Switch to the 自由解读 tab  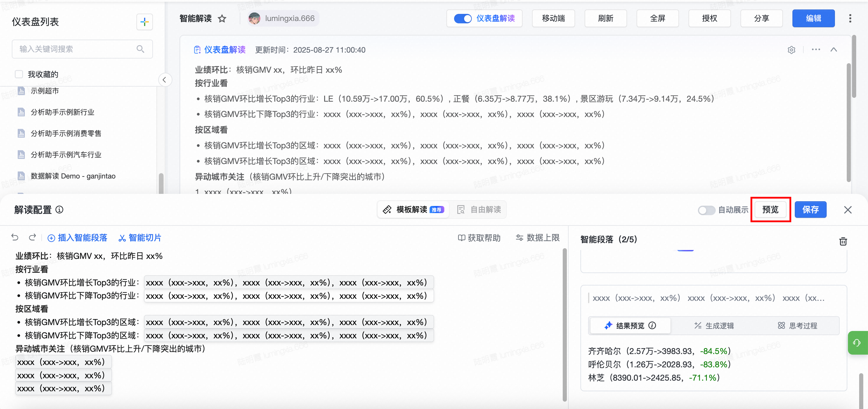(x=479, y=210)
